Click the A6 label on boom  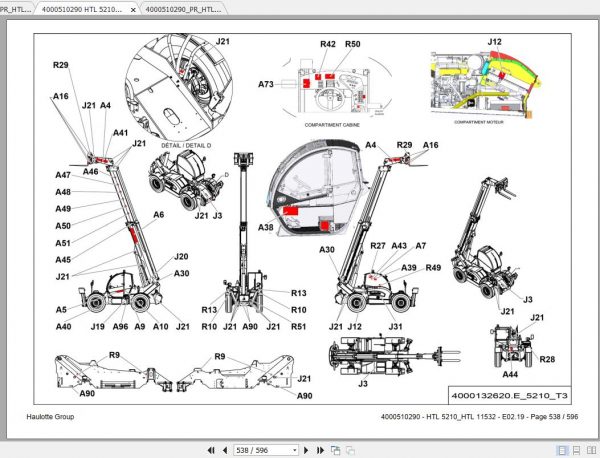click(x=159, y=215)
